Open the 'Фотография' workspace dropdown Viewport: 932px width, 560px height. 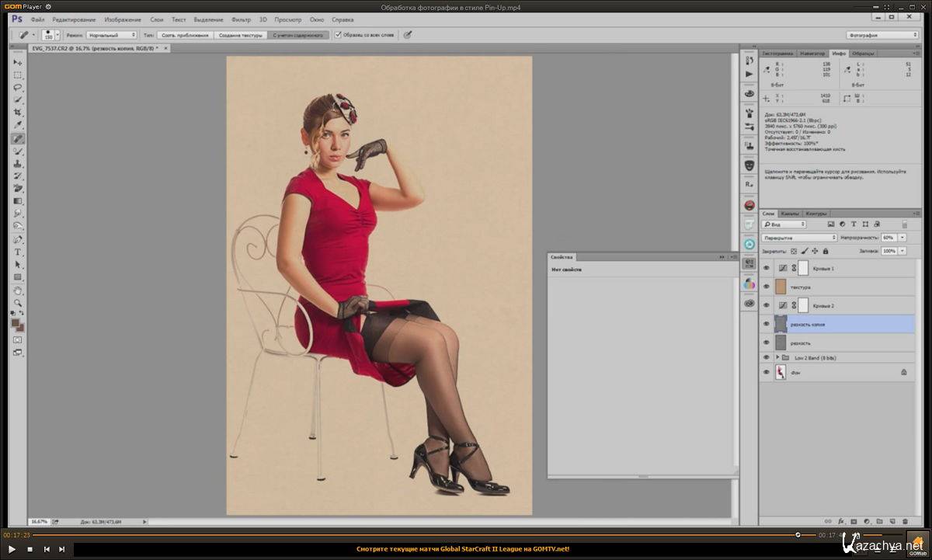(x=882, y=35)
